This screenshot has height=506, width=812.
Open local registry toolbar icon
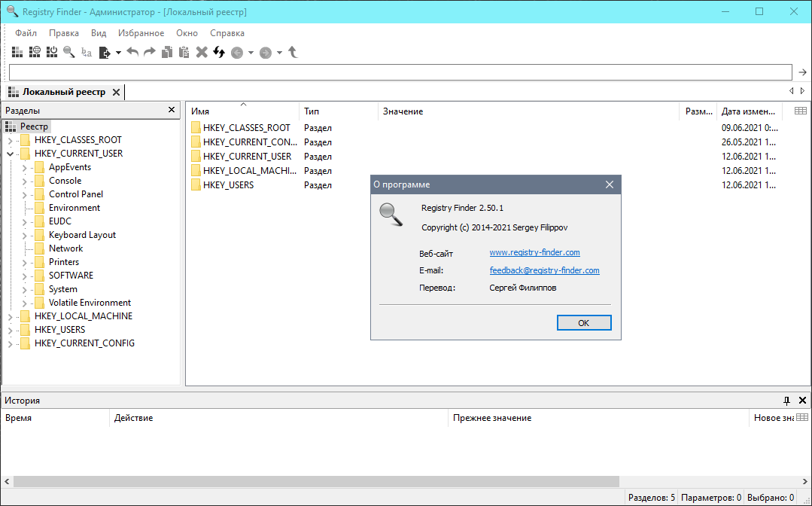tap(17, 52)
